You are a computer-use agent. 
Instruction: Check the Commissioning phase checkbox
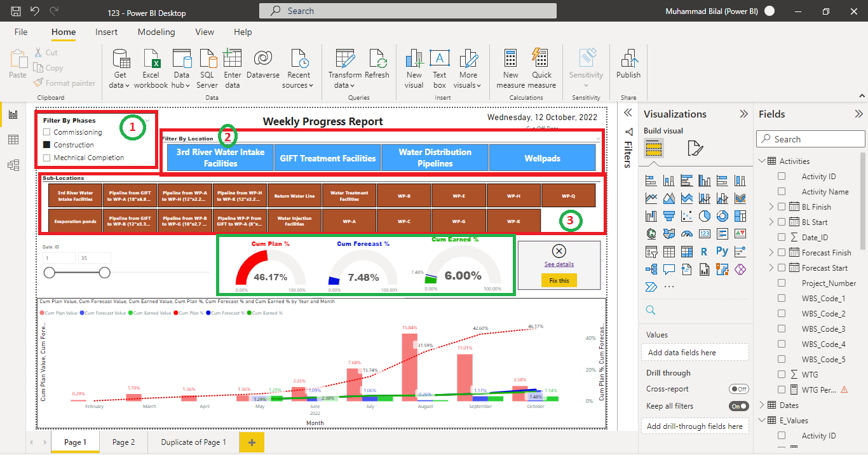(46, 132)
